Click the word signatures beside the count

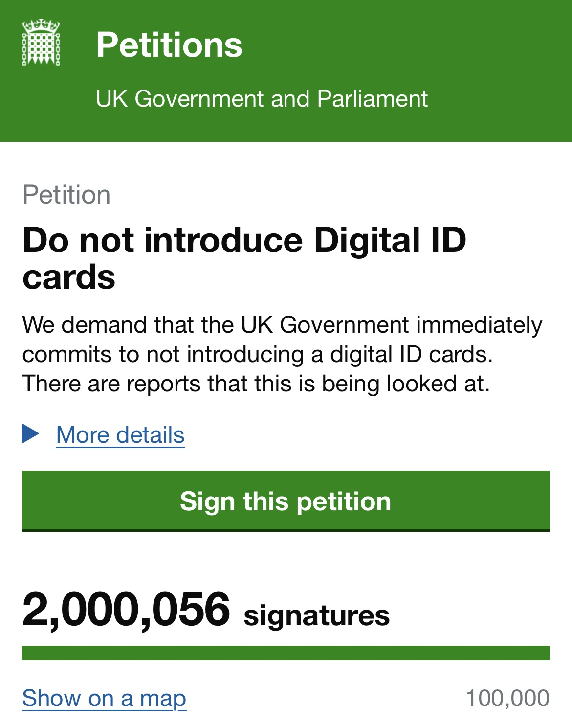[316, 615]
